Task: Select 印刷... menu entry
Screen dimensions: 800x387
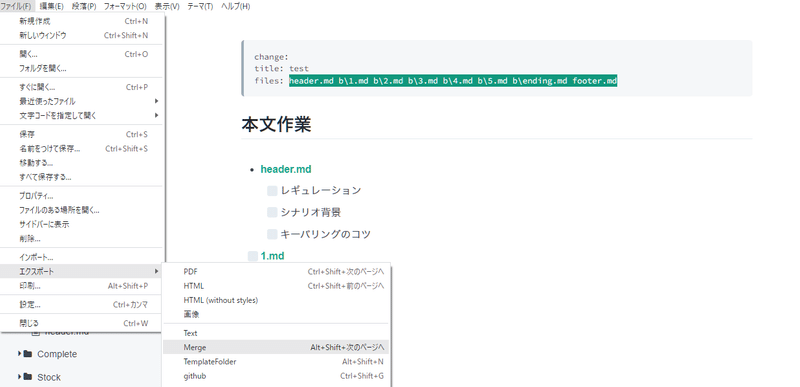Action: pos(82,286)
